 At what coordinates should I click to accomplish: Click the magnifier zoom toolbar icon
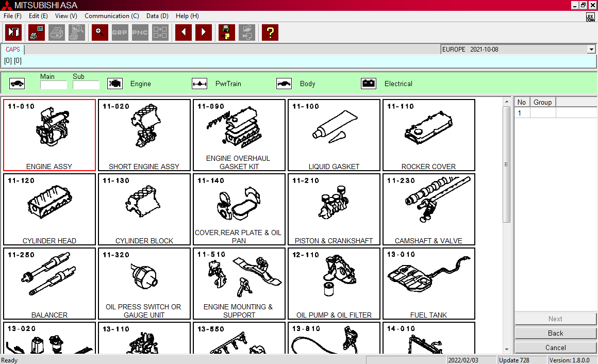tap(99, 32)
